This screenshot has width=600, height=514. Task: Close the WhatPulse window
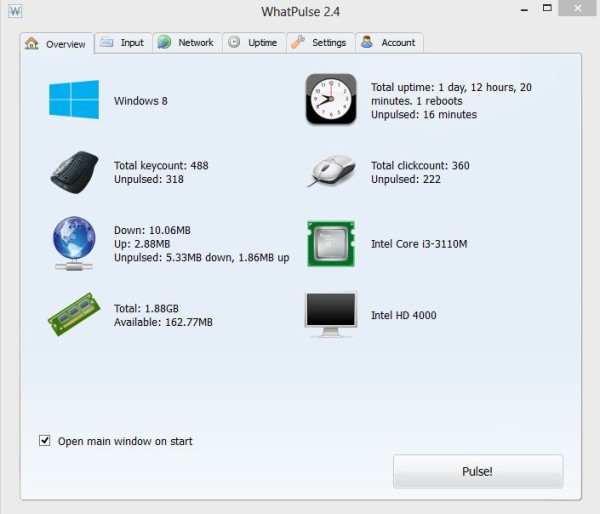(x=578, y=8)
